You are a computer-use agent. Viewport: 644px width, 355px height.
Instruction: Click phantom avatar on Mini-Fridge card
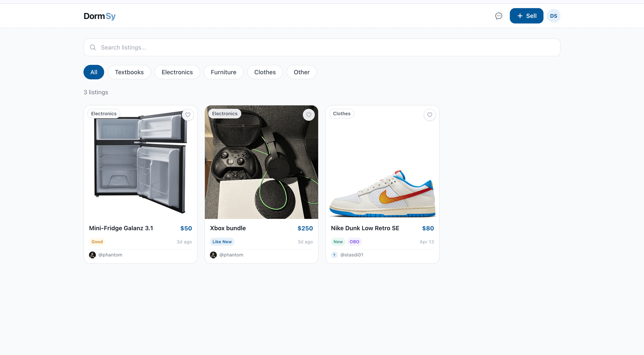(92, 255)
